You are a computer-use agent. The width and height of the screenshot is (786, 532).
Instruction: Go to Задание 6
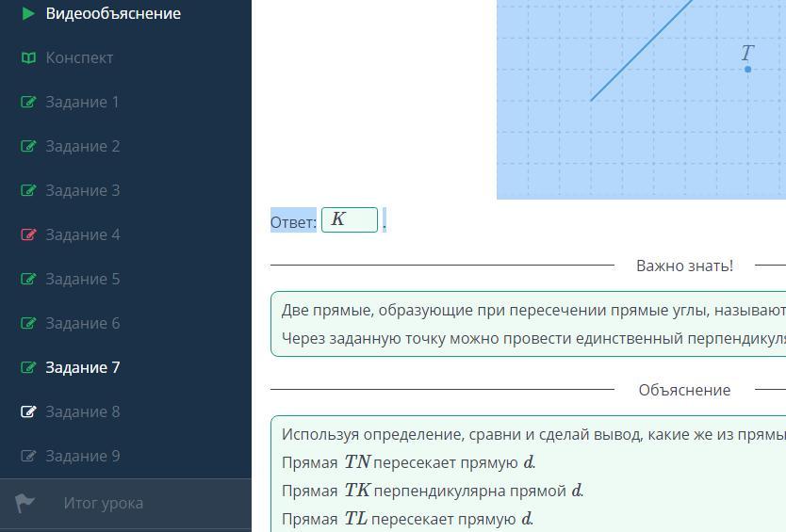coord(83,323)
